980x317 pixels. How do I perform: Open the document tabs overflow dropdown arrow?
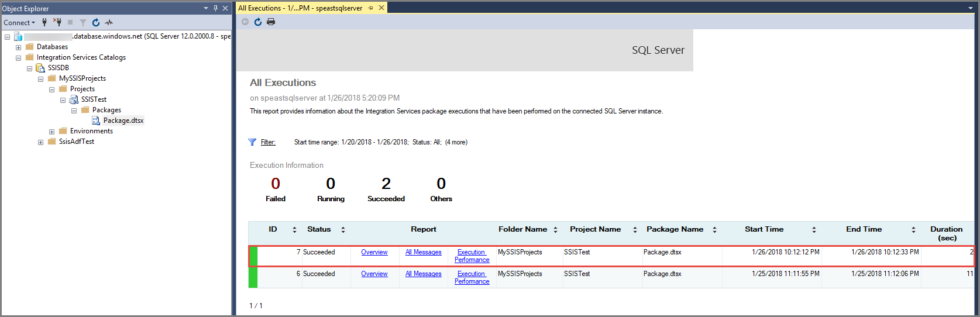click(971, 8)
